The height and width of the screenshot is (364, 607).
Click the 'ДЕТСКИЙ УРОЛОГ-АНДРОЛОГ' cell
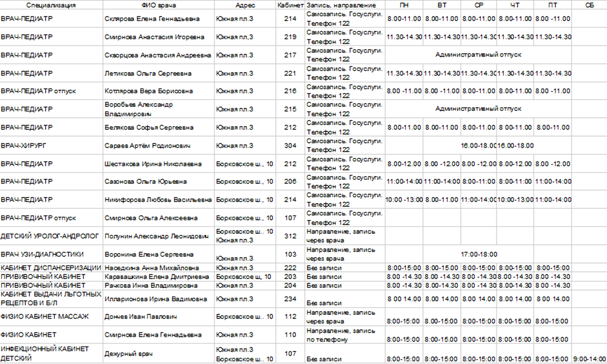point(50,236)
